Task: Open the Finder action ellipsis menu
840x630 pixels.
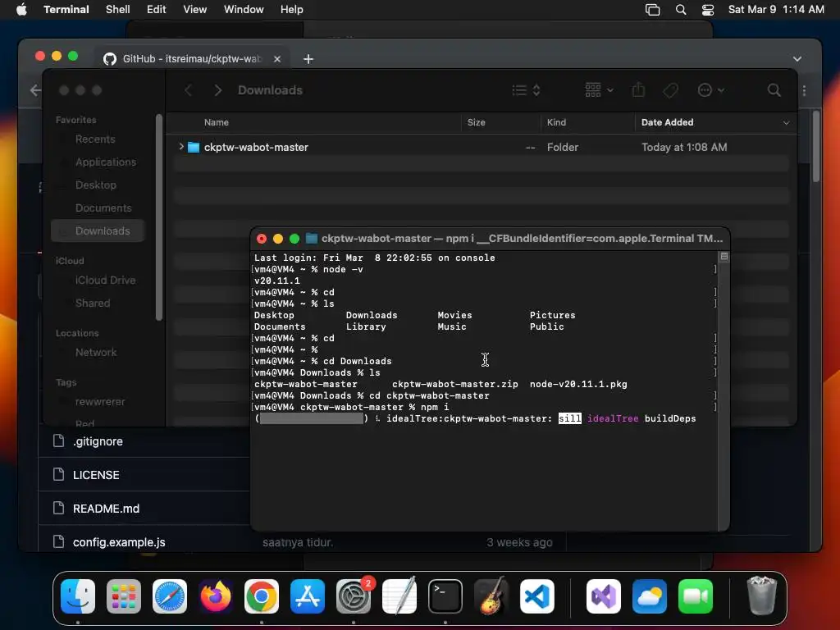Action: pyautogui.click(x=711, y=90)
